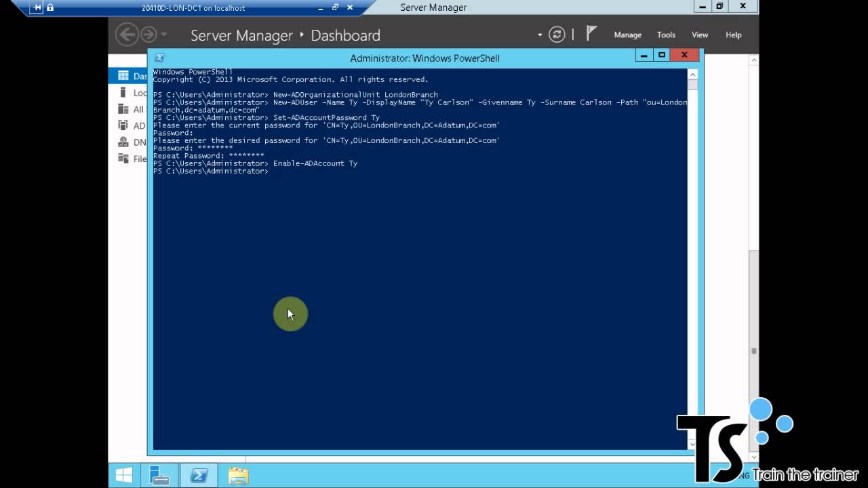This screenshot has height=488, width=868.
Task: Open File Explorer from the taskbar
Action: tap(238, 475)
